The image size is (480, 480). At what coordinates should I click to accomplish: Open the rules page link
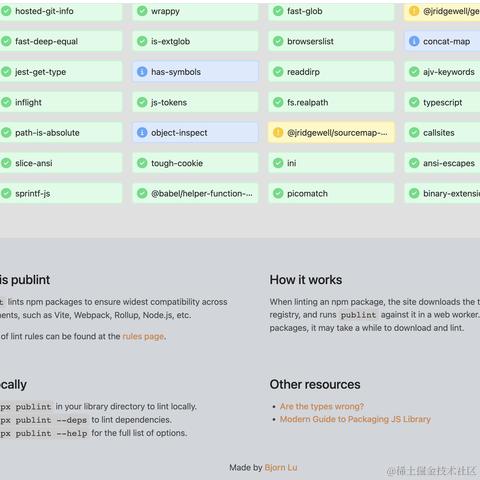coord(144,336)
